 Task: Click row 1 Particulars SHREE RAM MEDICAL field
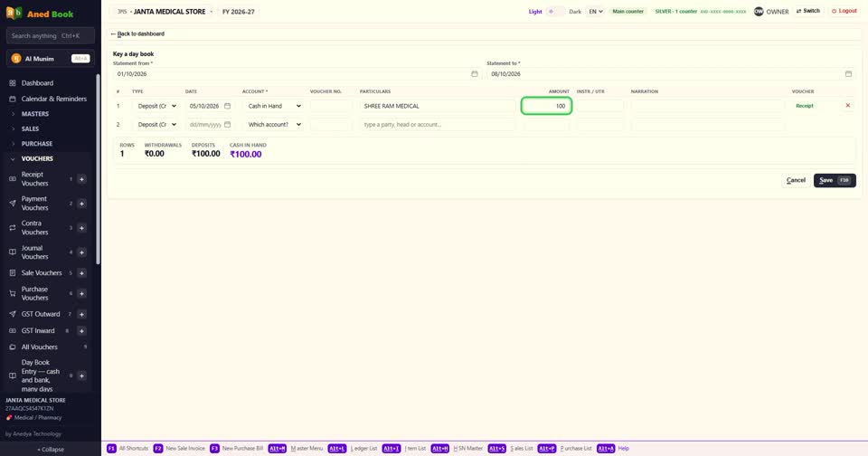tap(438, 106)
